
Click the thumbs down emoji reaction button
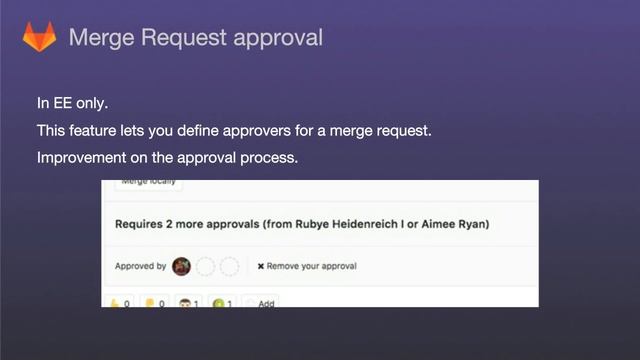tap(155, 301)
